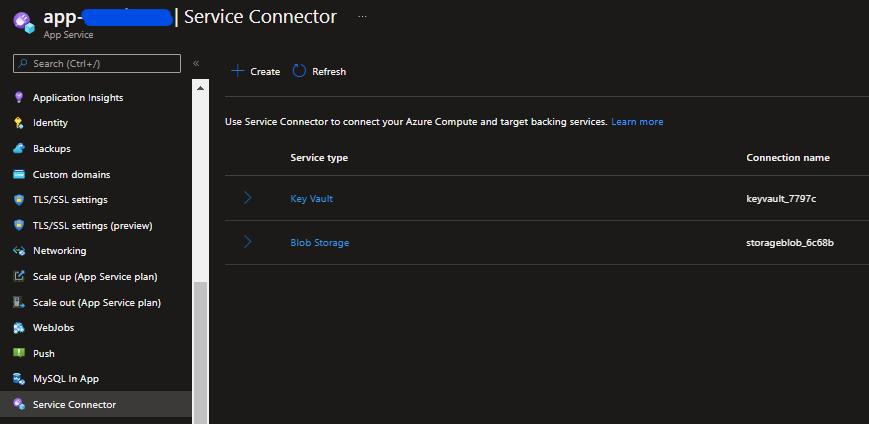Click the magnifier icon in the search box
The width and height of the screenshot is (869, 424).
click(23, 64)
